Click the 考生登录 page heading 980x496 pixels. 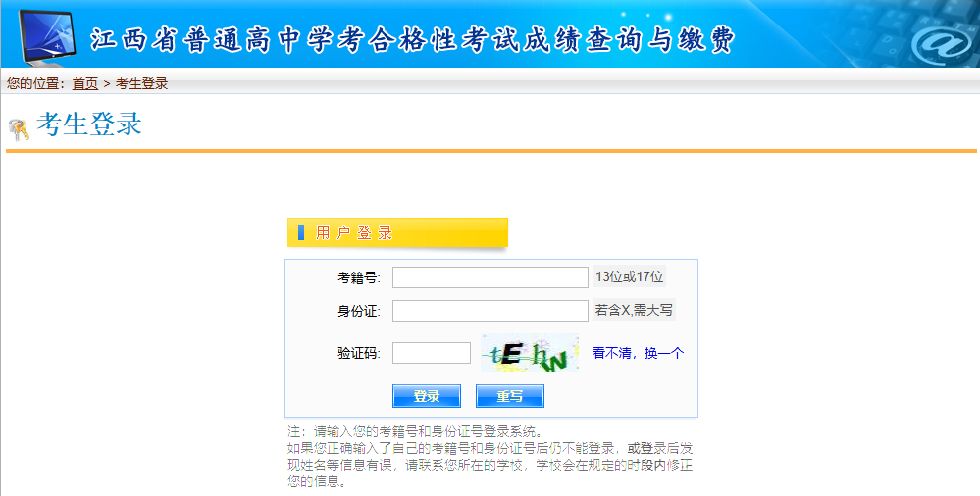coord(89,124)
